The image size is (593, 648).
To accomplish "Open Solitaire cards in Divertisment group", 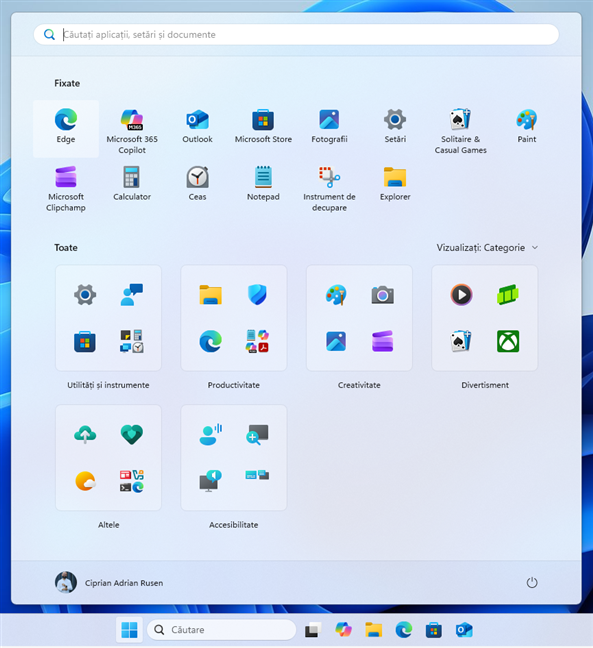I will [461, 341].
